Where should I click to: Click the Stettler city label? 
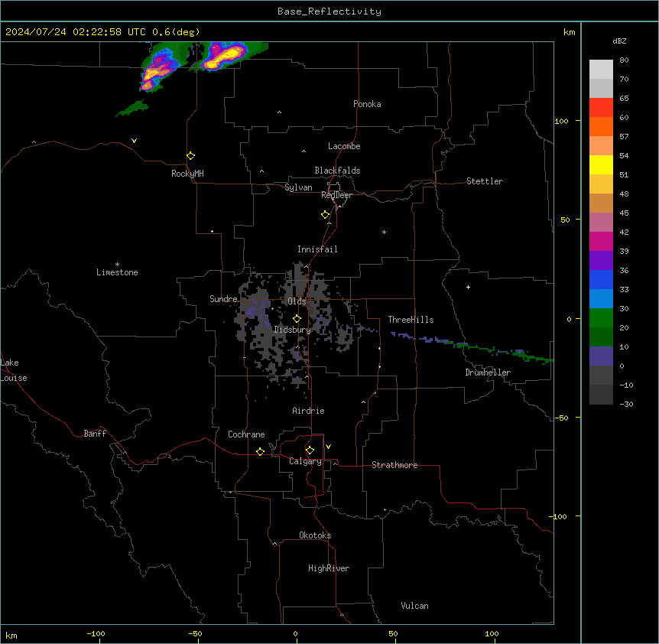(x=485, y=181)
